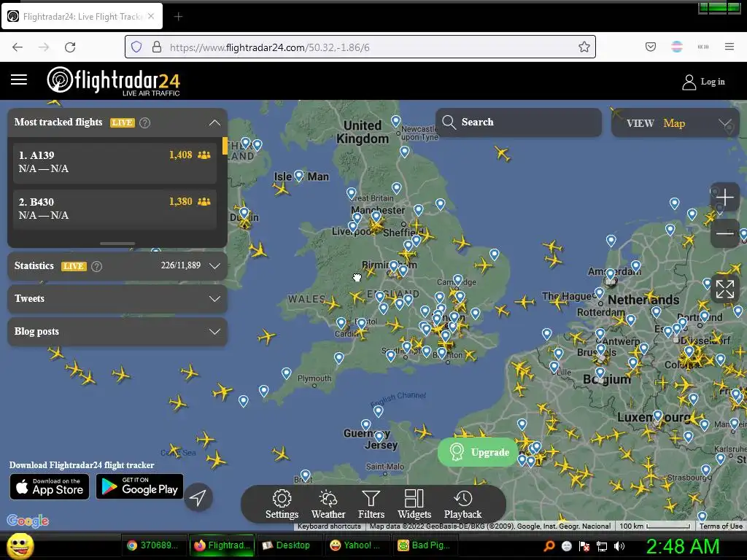Open the VIEW Map dropdown
Viewport: 747px width, 560px height.
pyautogui.click(x=675, y=123)
